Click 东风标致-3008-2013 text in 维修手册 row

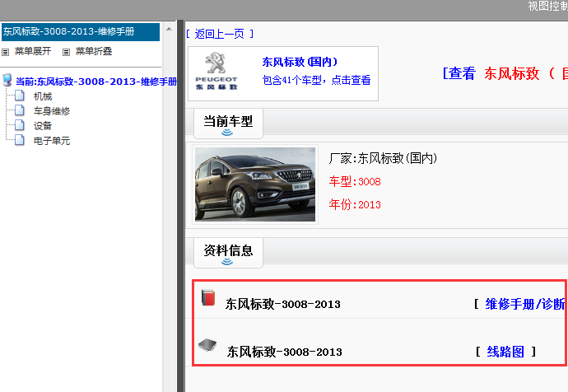pyautogui.click(x=283, y=304)
